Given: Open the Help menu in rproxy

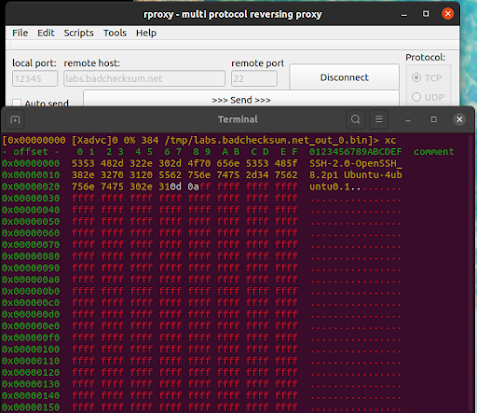Looking at the screenshot, I should [x=146, y=33].
